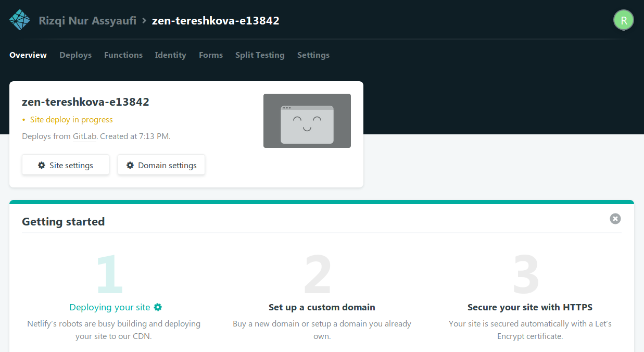
Task: Click the gear icon in Domain settings
Action: coord(130,165)
